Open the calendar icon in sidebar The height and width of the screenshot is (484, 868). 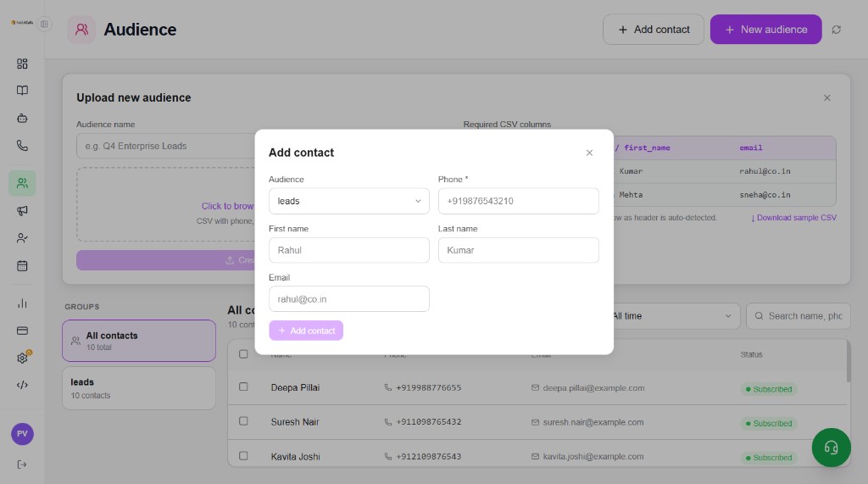click(x=22, y=266)
